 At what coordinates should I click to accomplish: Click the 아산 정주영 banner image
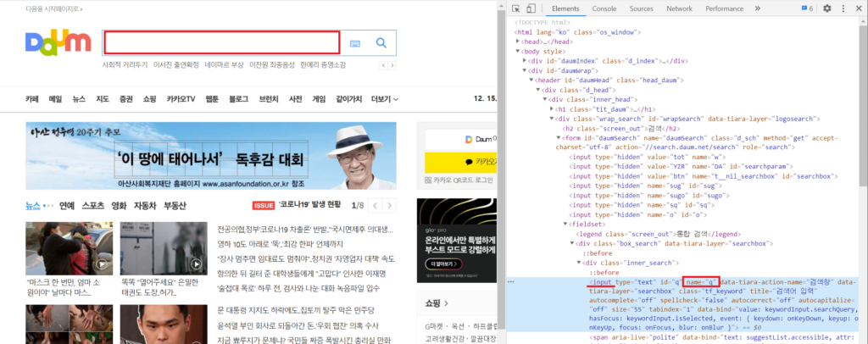[x=211, y=156]
